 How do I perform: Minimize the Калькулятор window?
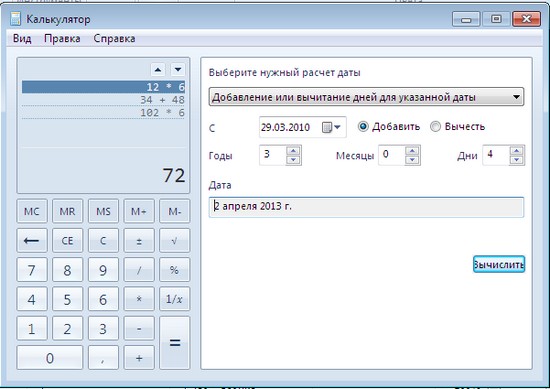pyautogui.click(x=466, y=19)
